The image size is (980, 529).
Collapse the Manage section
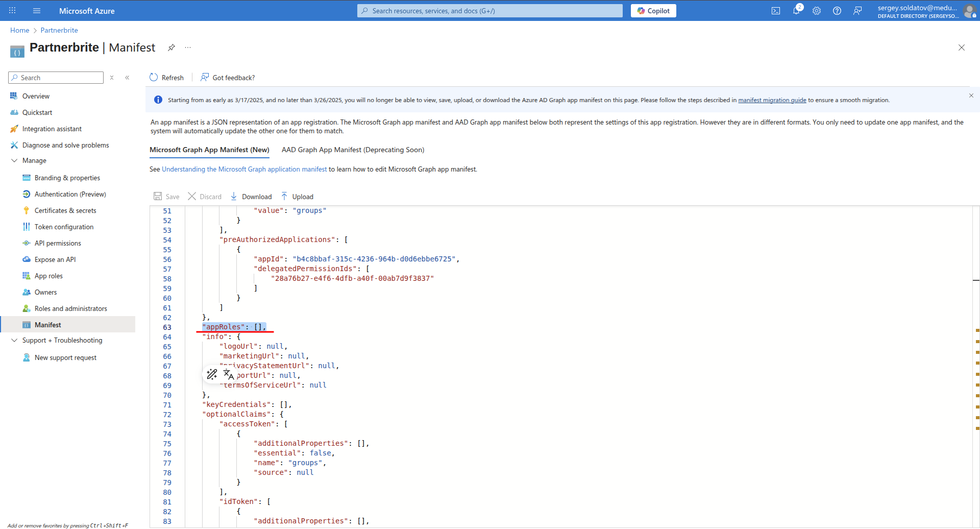pos(14,160)
